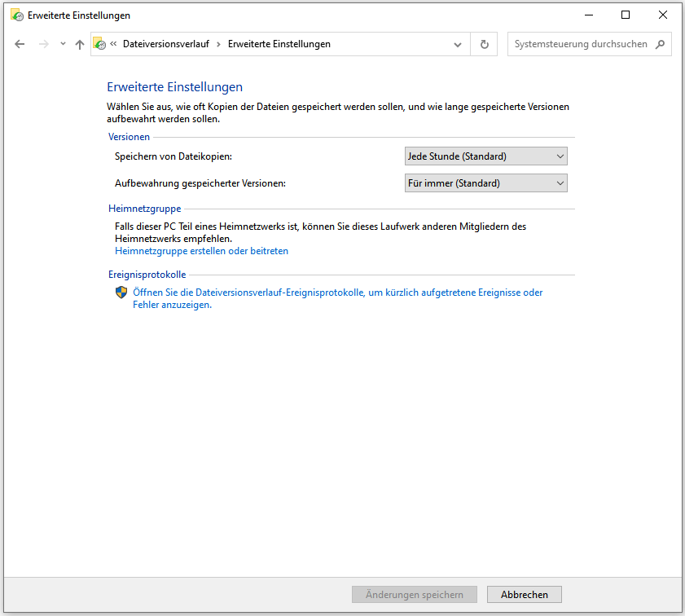Open 'Heimnetzgruppe erstellen oder beitreten' link
685x616 pixels.
201,251
